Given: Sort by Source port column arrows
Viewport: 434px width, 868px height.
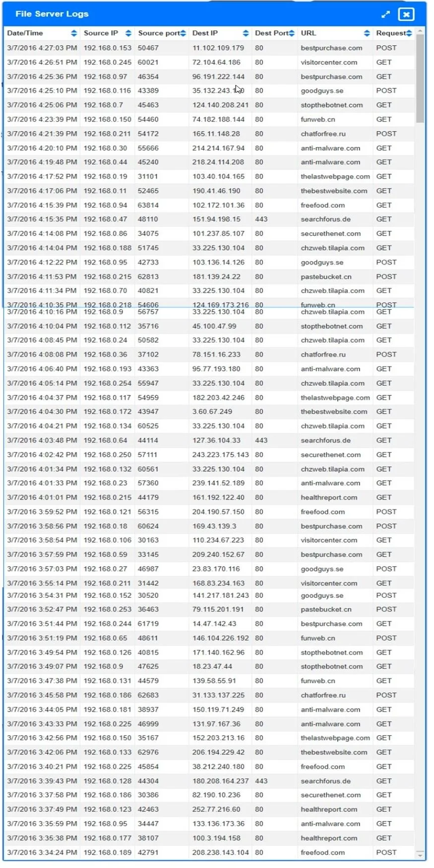Looking at the screenshot, I should pyautogui.click(x=183, y=33).
